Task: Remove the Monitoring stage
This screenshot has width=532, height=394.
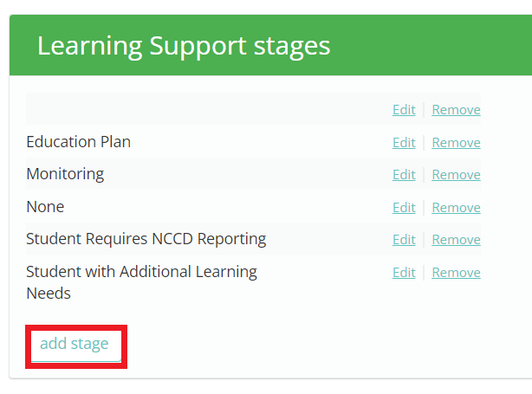Action: (456, 175)
